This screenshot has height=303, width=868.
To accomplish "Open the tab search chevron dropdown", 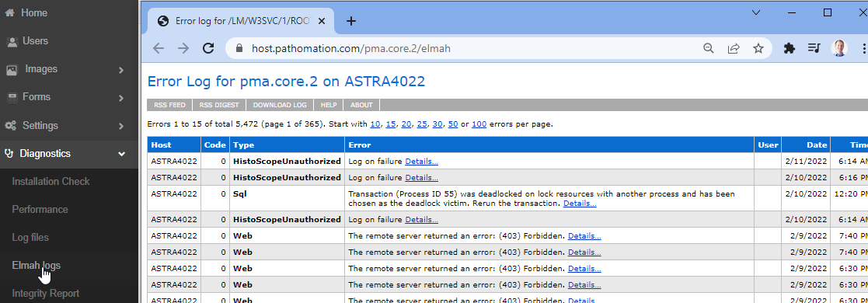I will coord(756,12).
